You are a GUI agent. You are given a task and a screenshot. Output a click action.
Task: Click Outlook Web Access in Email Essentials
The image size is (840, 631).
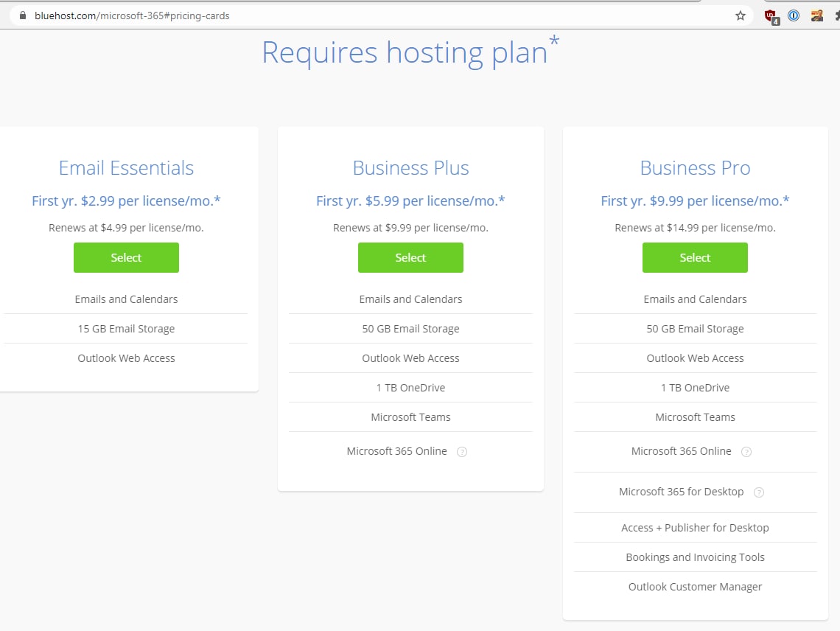(x=127, y=358)
